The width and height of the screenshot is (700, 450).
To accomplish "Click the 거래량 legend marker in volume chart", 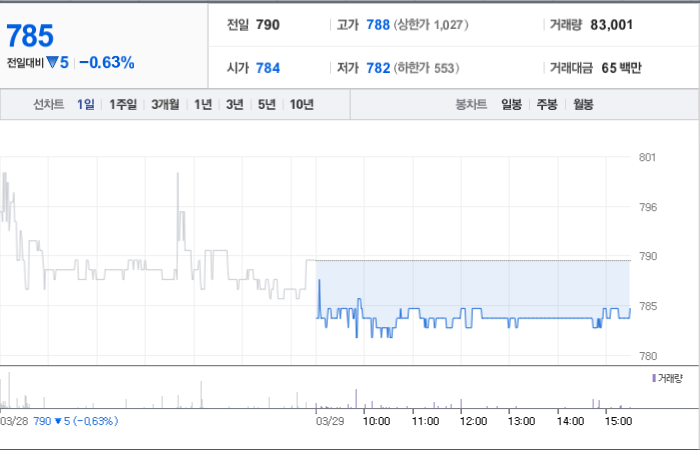I will click(x=654, y=378).
